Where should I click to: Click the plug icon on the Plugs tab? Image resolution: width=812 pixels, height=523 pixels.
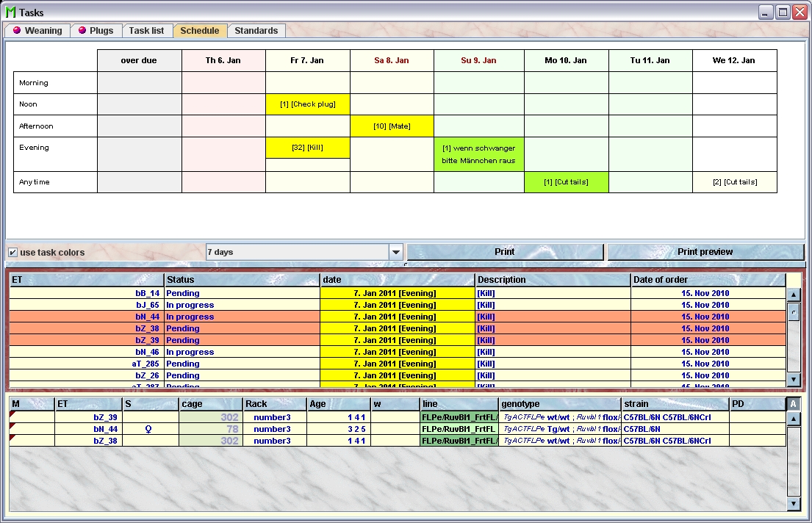click(82, 31)
